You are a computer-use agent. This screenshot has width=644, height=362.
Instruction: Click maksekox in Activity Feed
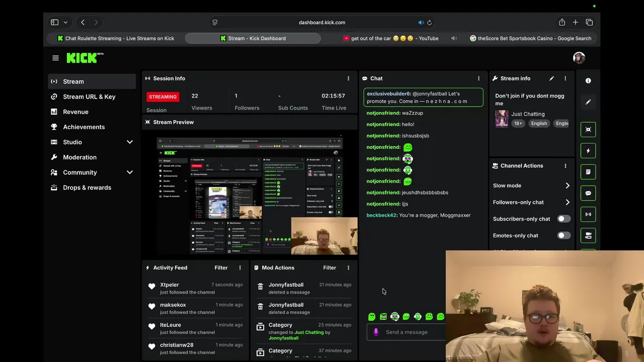click(173, 305)
